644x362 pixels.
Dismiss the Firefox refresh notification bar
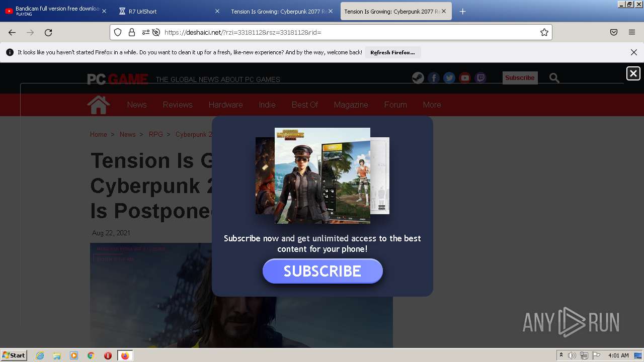point(634,52)
